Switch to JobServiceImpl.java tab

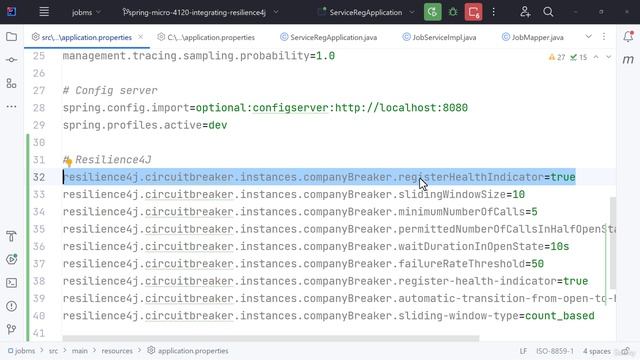[x=439, y=37]
